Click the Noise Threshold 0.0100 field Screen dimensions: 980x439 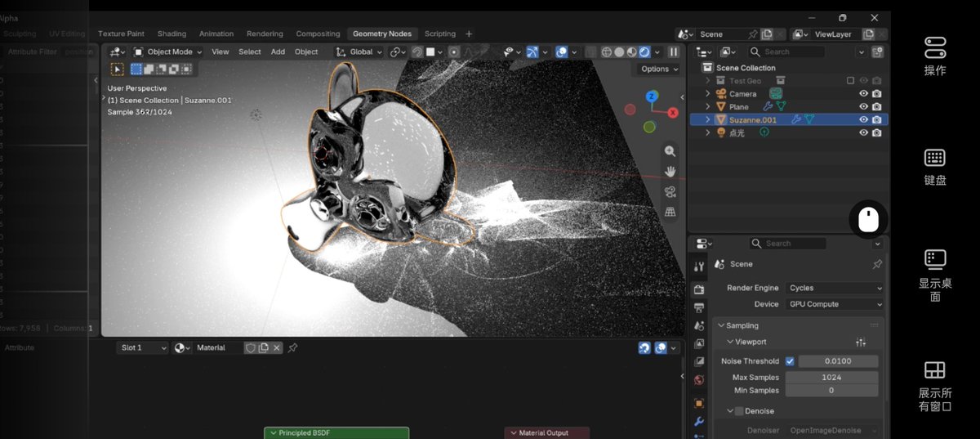[839, 361]
